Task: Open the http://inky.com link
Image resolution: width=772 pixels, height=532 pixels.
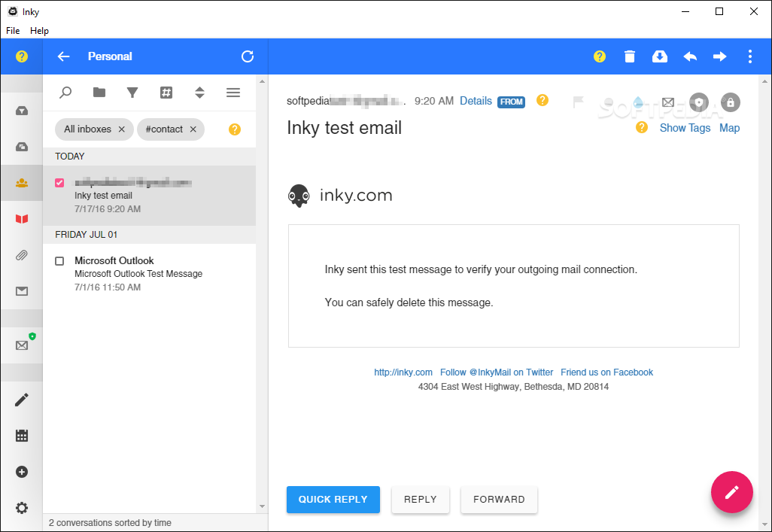Action: tap(403, 372)
